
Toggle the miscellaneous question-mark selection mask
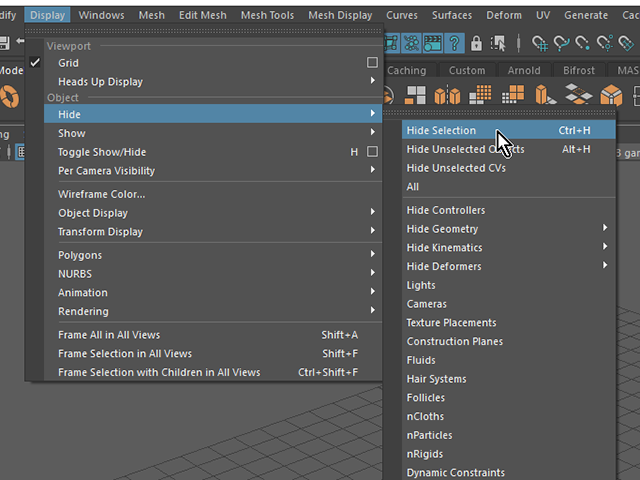(454, 43)
